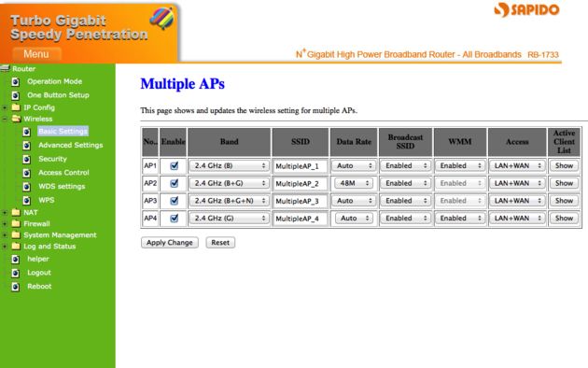
Task: Click the folder icon next to Firewall
Action: [x=16, y=224]
